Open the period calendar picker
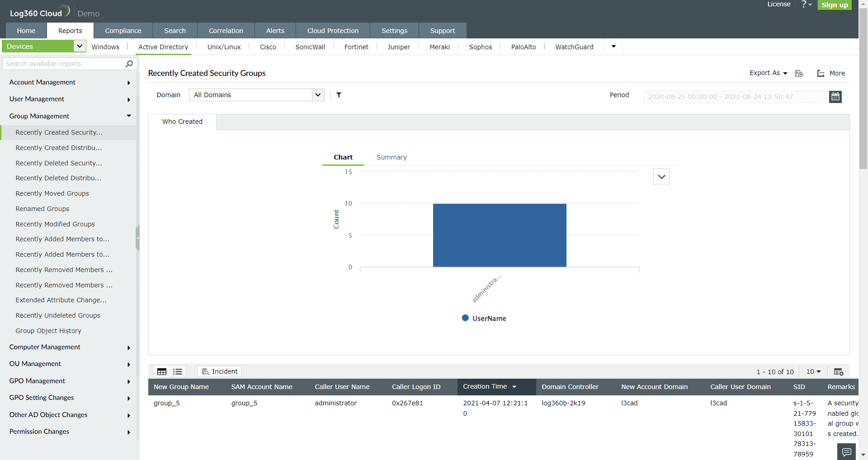The image size is (868, 460). [835, 96]
